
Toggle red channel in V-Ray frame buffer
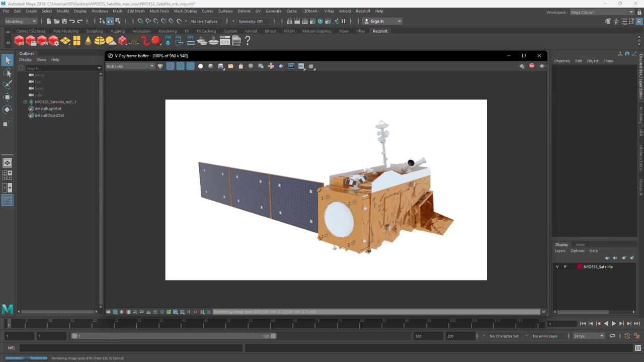click(x=171, y=66)
